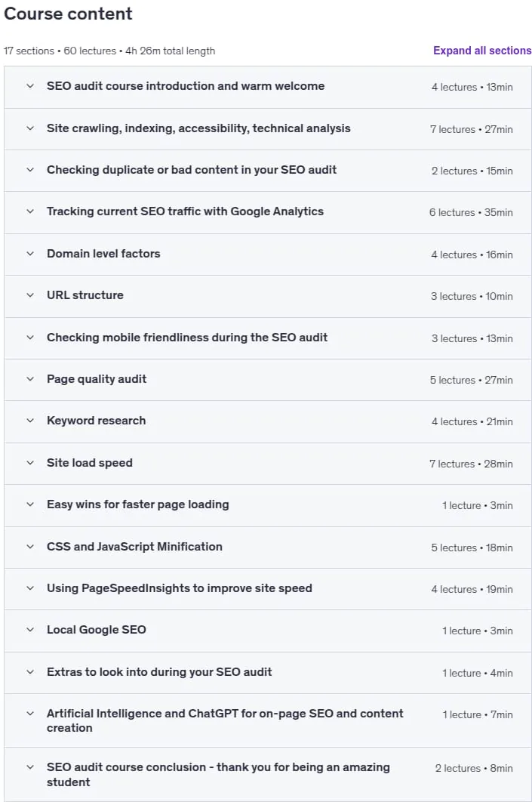Open Using PageSpeedInsights section title
Screen dimensions: 532x802
(x=180, y=588)
